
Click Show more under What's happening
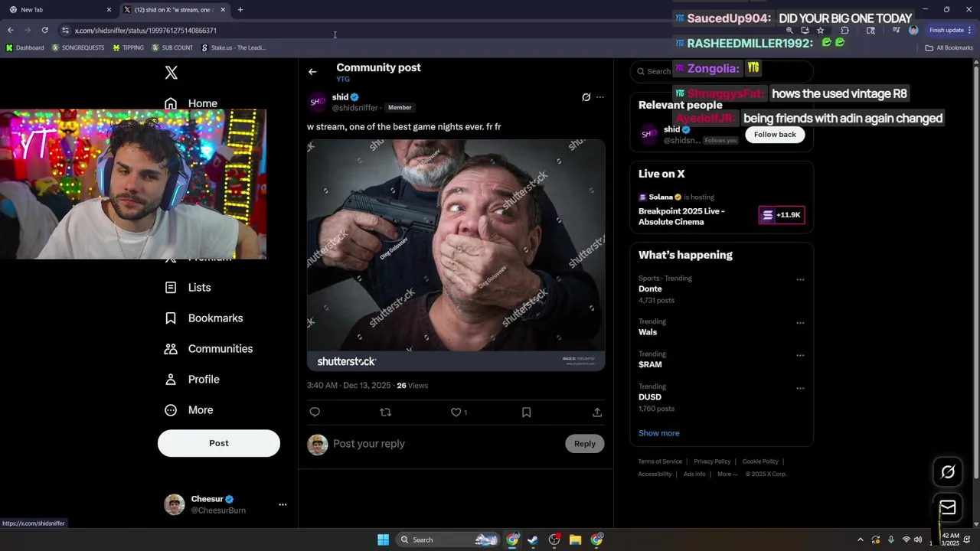coord(659,433)
